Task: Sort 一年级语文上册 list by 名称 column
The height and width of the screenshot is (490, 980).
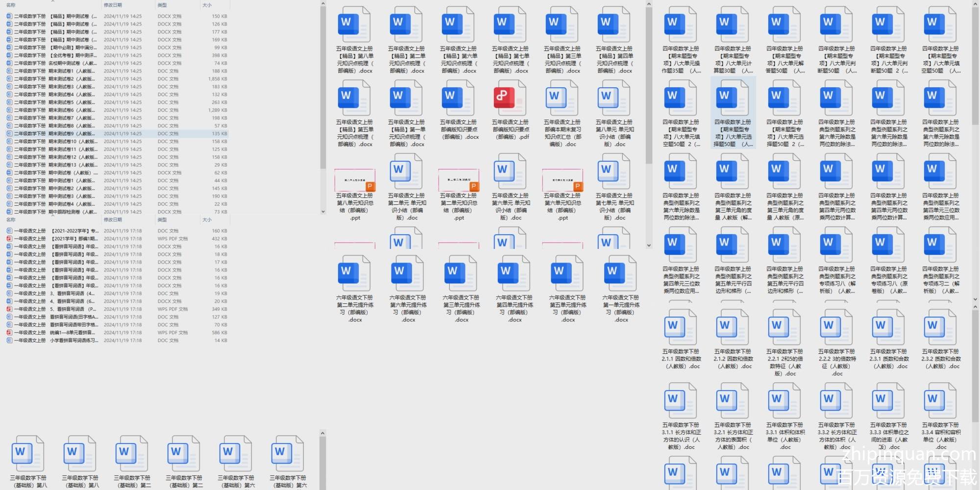Action: click(x=11, y=220)
